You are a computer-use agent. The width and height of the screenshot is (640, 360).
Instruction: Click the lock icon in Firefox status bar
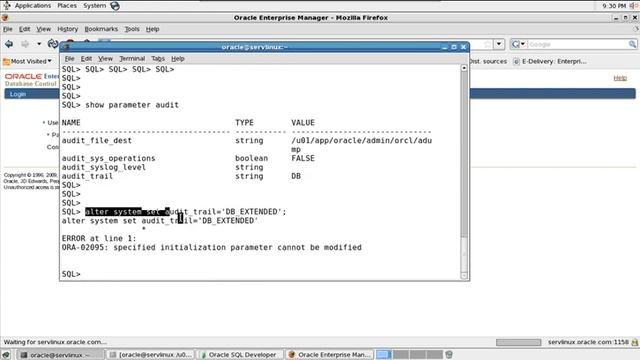(x=635, y=342)
